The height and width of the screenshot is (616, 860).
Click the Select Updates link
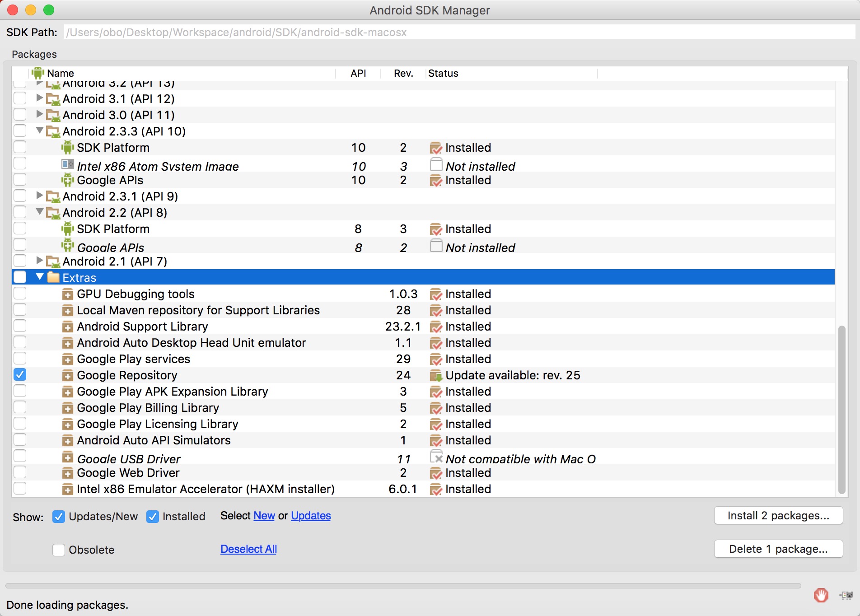tap(311, 516)
